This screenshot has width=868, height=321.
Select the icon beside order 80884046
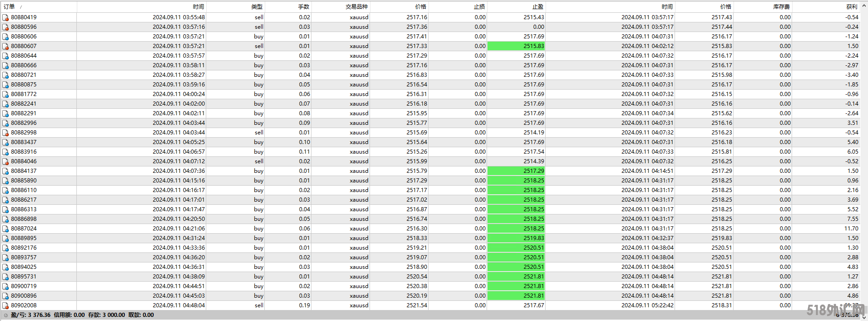pyautogui.click(x=5, y=161)
